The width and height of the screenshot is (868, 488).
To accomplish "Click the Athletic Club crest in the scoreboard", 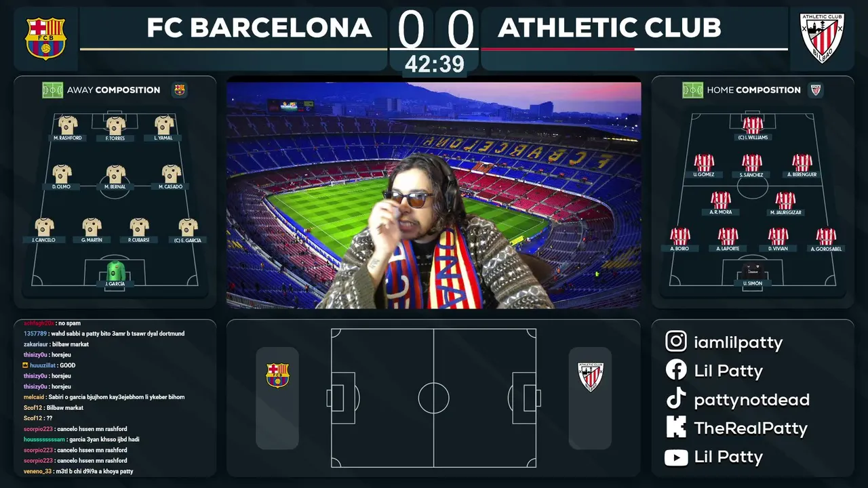I will [822, 38].
